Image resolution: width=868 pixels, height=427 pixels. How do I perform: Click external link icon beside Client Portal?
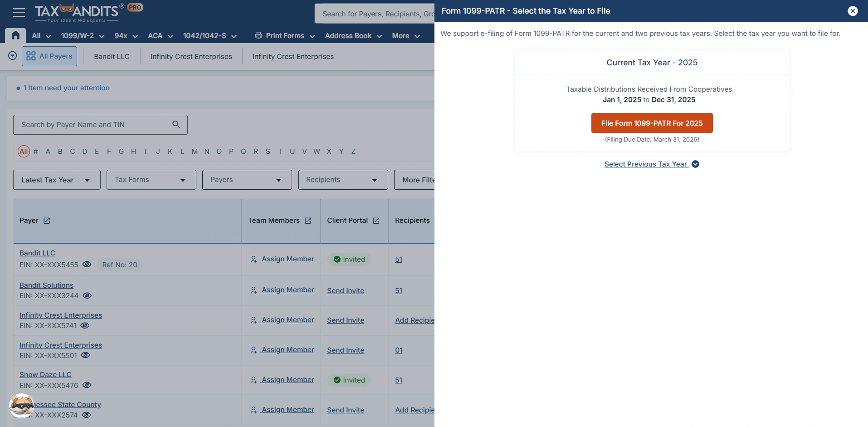click(376, 221)
